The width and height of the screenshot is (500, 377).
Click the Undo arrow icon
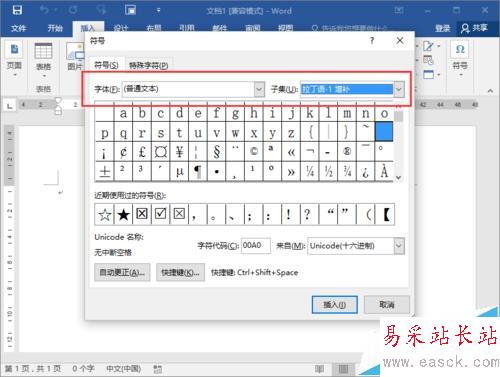coord(45,10)
